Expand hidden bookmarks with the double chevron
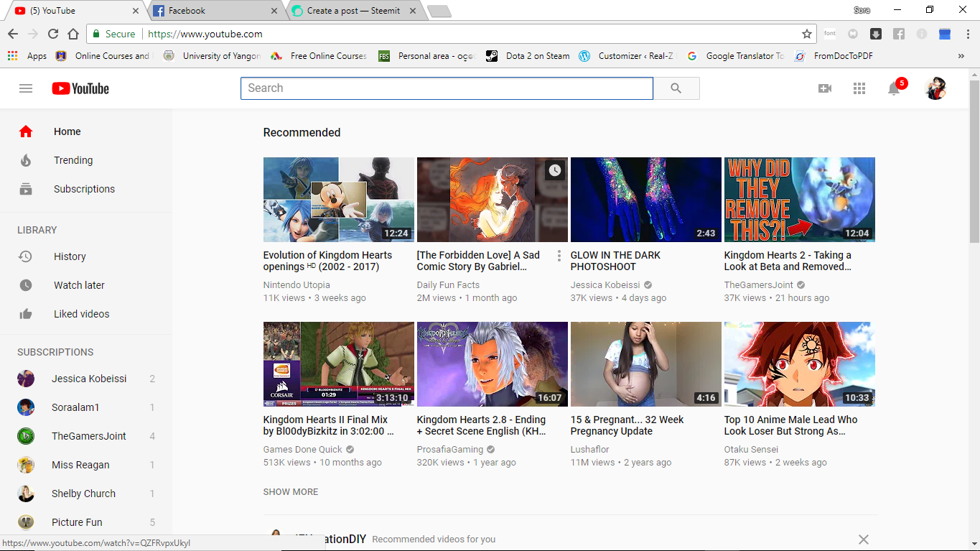The height and width of the screenshot is (551, 980). pyautogui.click(x=961, y=56)
